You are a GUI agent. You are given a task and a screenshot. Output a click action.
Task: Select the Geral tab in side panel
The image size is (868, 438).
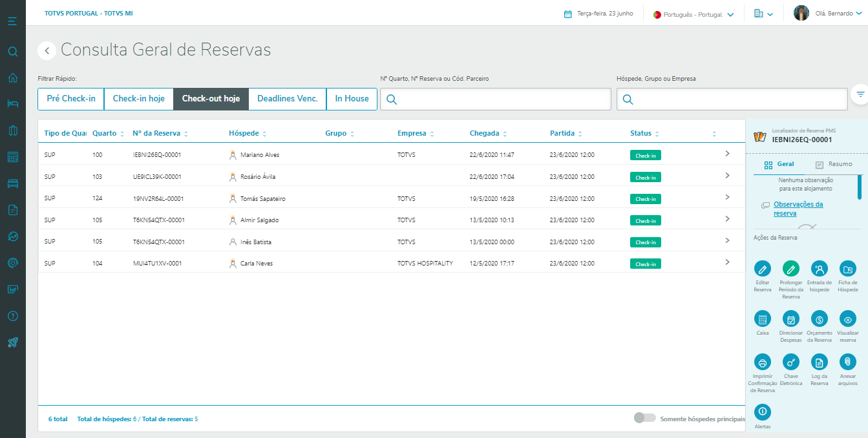click(779, 164)
